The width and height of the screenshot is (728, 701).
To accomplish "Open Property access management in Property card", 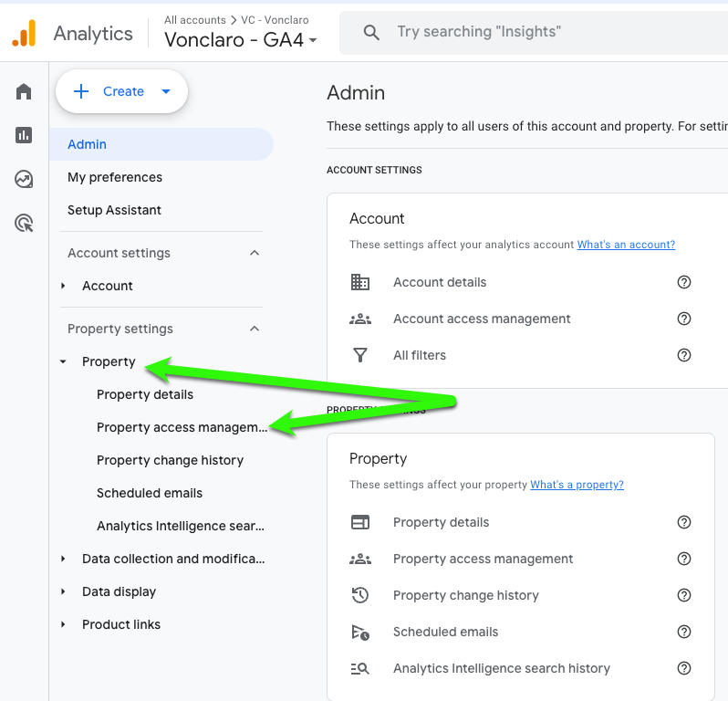I will coord(483,559).
